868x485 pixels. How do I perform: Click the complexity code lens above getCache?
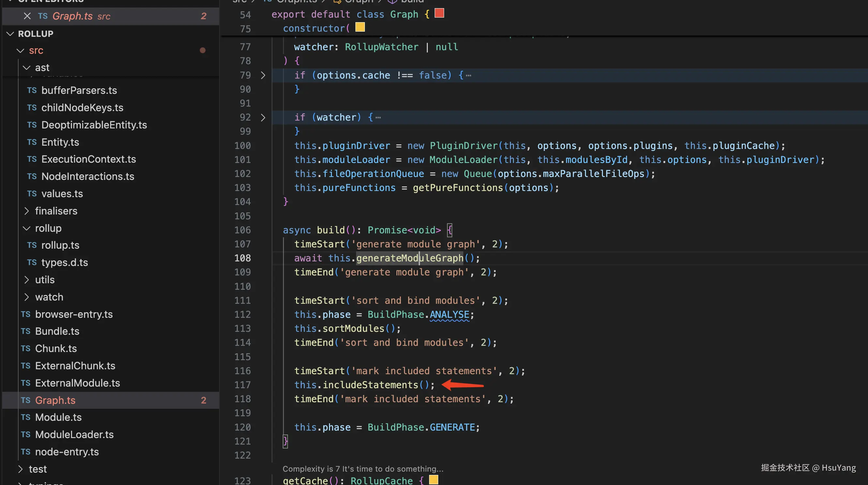click(x=363, y=468)
